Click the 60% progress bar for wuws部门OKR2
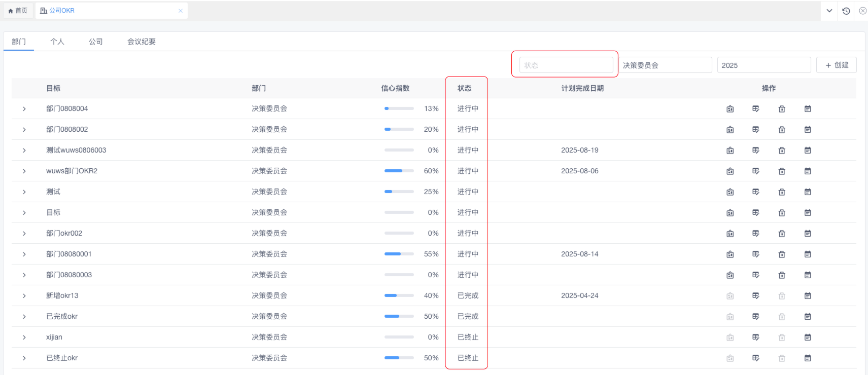 399,171
